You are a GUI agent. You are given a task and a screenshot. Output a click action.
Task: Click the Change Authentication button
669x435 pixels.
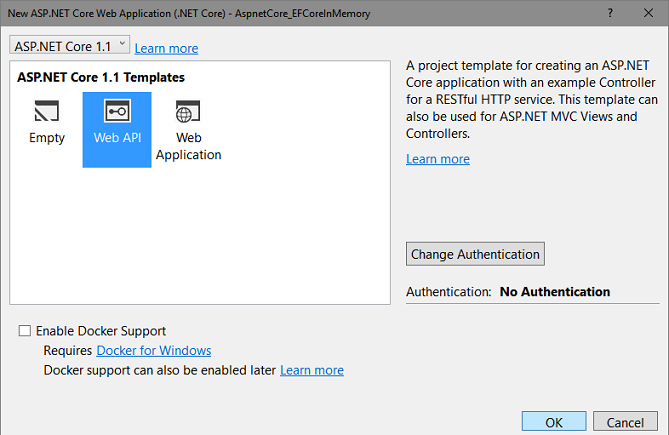[475, 254]
